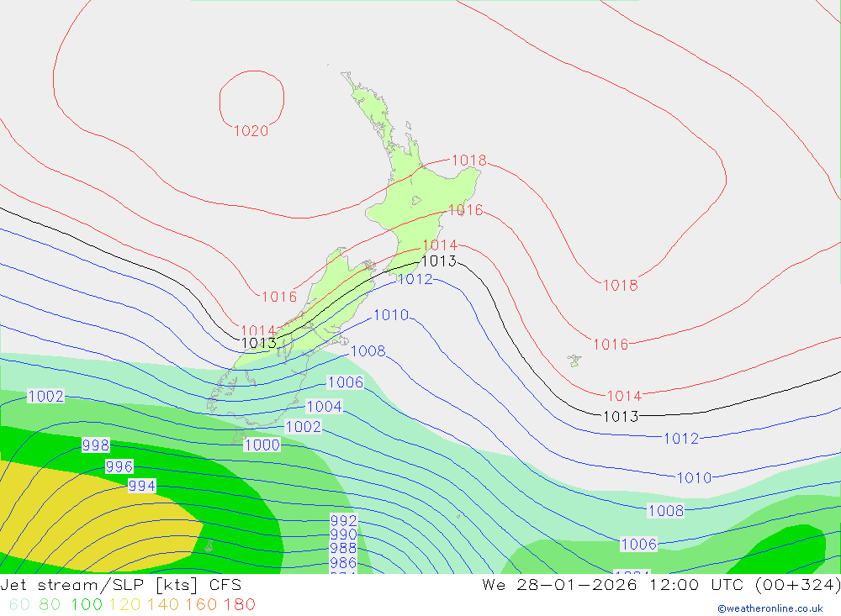The height and width of the screenshot is (616, 841).
Task: Select the 986 isobar label
Action: 343,562
